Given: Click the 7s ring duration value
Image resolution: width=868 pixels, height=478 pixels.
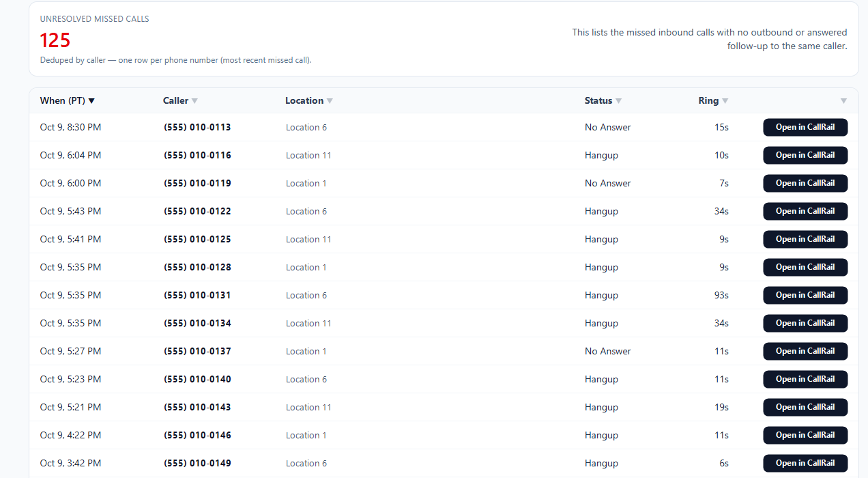Looking at the screenshot, I should [x=724, y=184].
